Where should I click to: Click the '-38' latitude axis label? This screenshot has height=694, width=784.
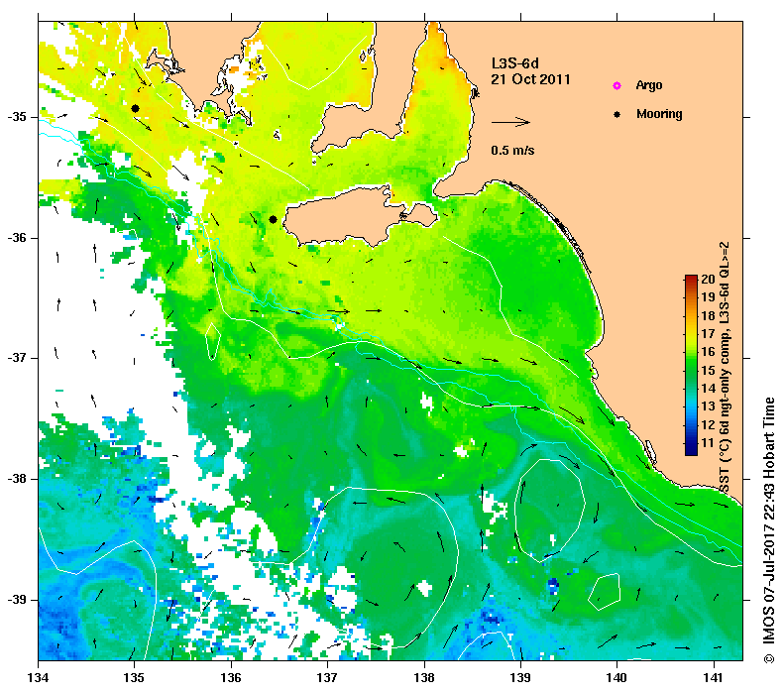(18, 479)
